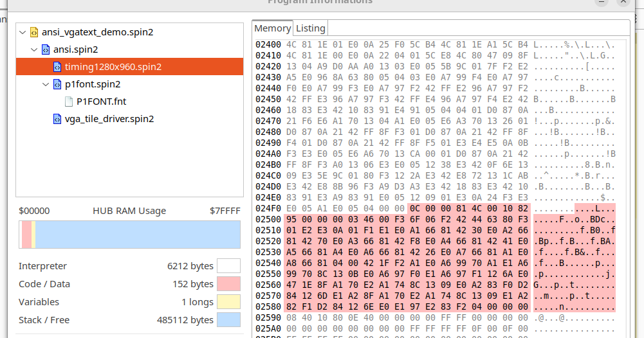This screenshot has width=644, height=338.
Task: Click the ansi.spin2 file icon
Action: coord(46,49)
